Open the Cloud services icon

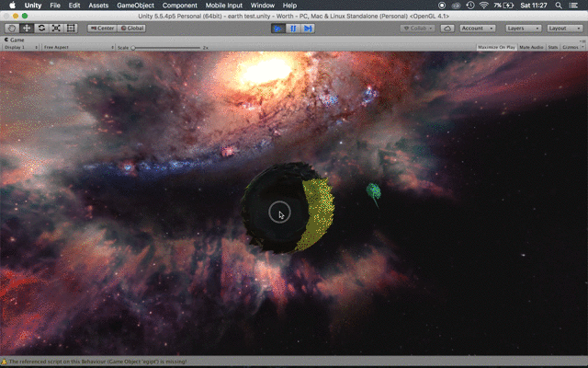point(447,29)
